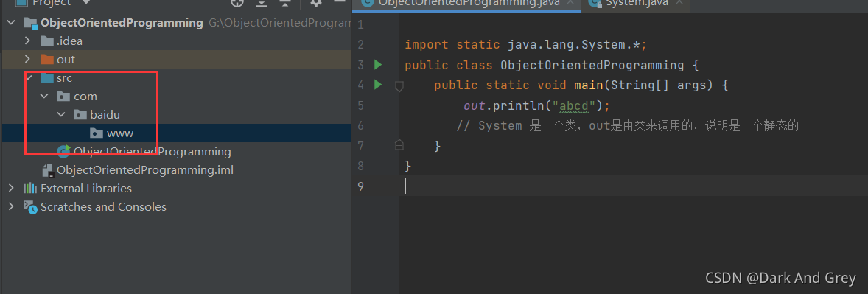Click the run gutter arrow on line 4
The width and height of the screenshot is (868, 294).
click(378, 85)
